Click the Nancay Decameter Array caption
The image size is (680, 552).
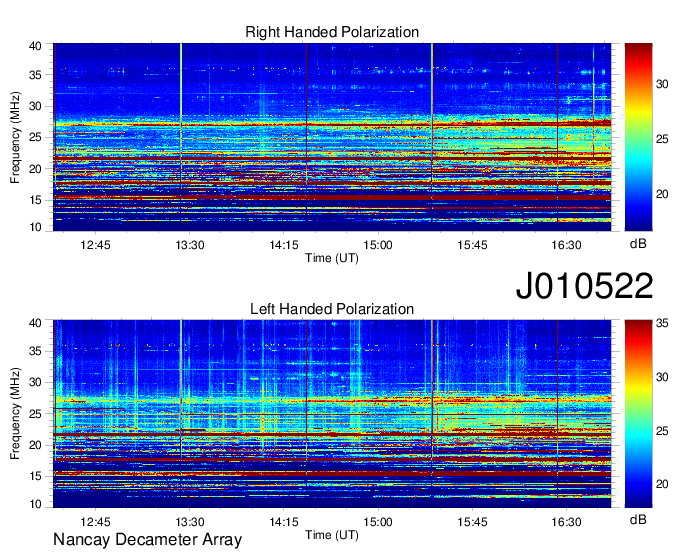point(147,540)
